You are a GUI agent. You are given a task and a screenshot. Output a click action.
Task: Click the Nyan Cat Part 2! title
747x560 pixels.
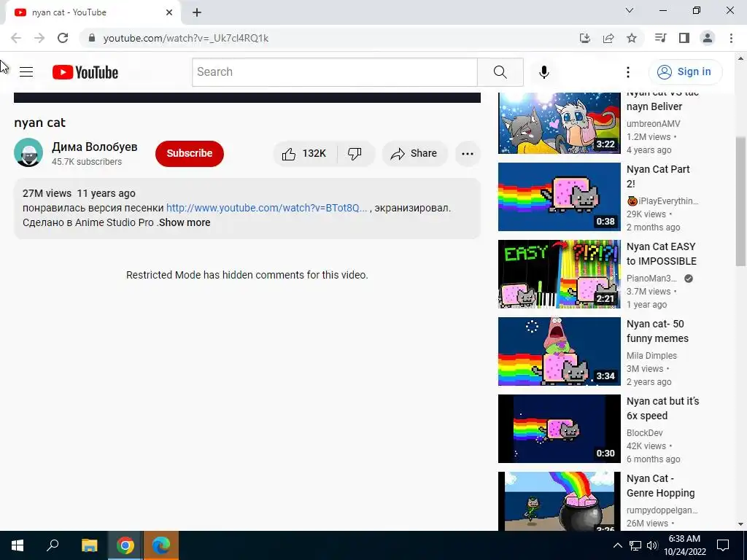coord(658,176)
